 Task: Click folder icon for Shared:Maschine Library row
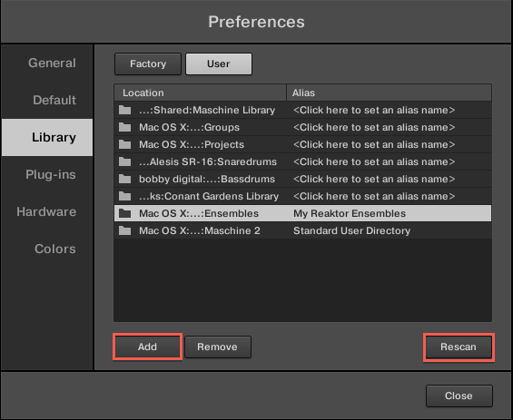(x=124, y=110)
